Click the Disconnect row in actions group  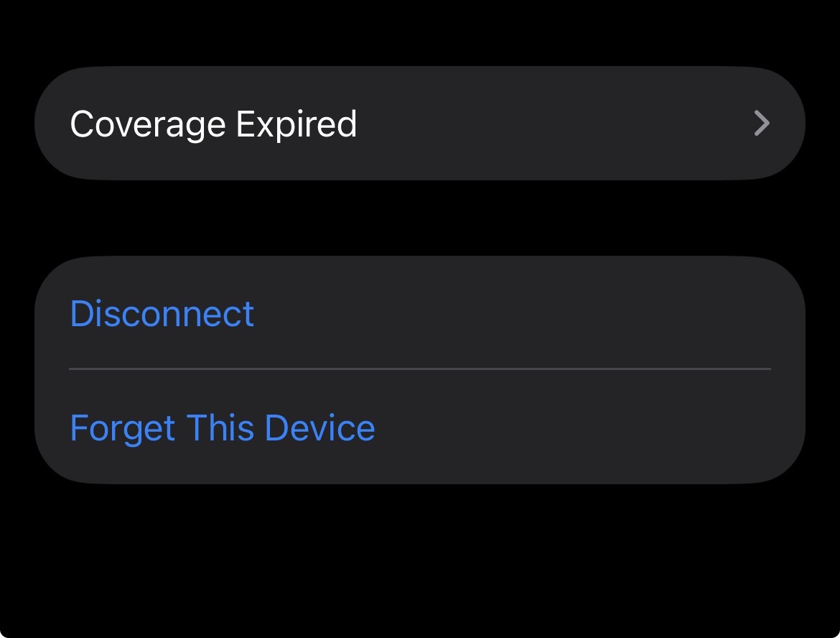(x=419, y=314)
